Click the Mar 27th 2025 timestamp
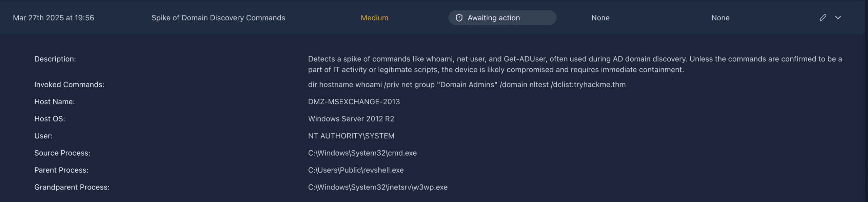This screenshot has height=202, width=868. coord(54,18)
